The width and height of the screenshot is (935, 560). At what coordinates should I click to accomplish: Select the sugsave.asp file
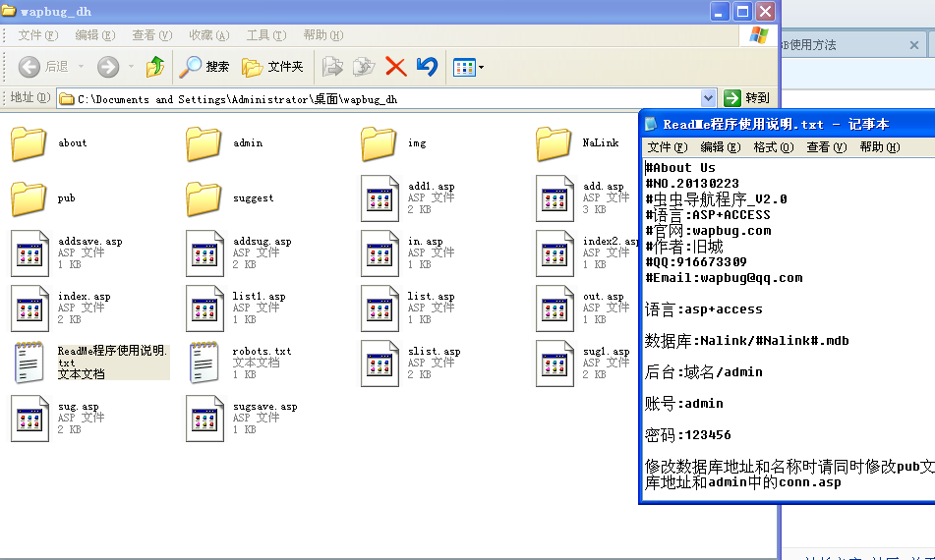[204, 418]
